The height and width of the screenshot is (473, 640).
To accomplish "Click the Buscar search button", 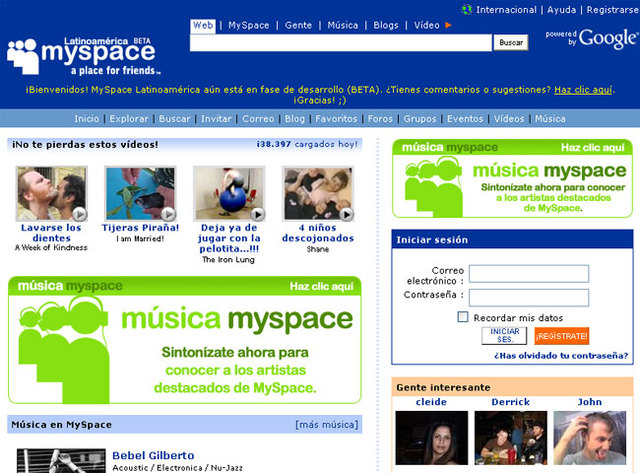I will coord(511,42).
